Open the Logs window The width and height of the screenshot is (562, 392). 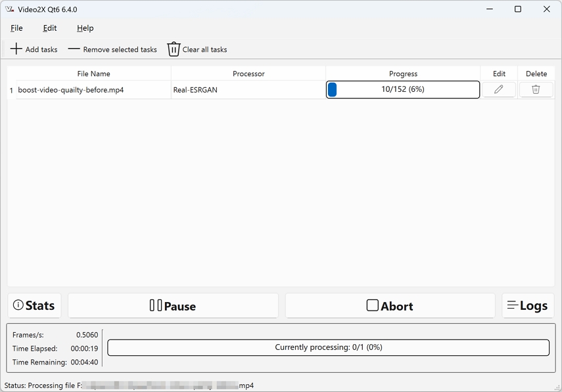[528, 305]
